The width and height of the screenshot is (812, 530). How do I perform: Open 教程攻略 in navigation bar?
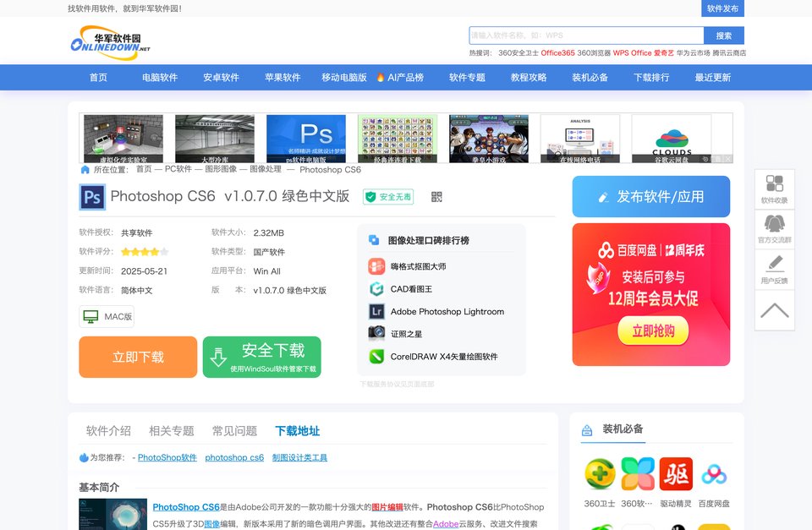[x=529, y=77]
